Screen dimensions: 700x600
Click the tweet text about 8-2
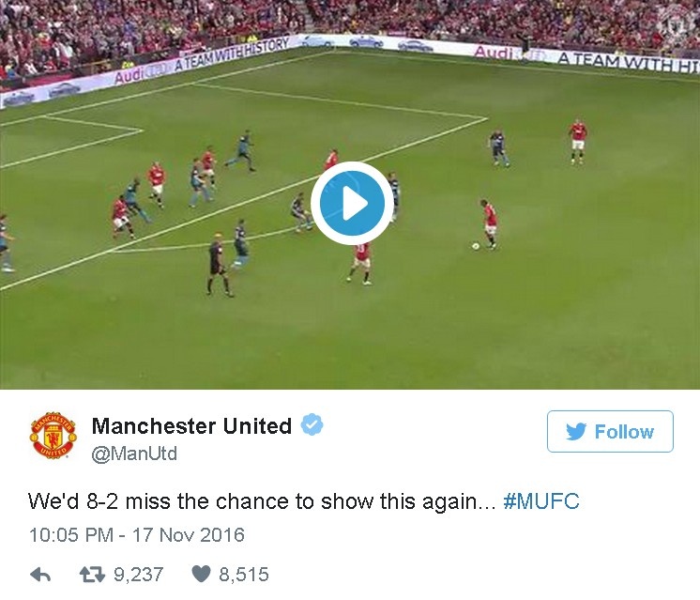[x=262, y=501]
